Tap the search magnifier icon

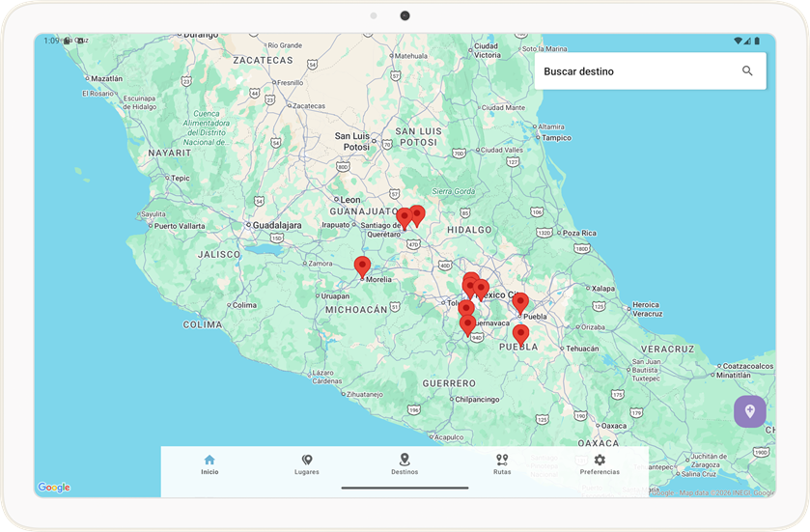pyautogui.click(x=747, y=70)
